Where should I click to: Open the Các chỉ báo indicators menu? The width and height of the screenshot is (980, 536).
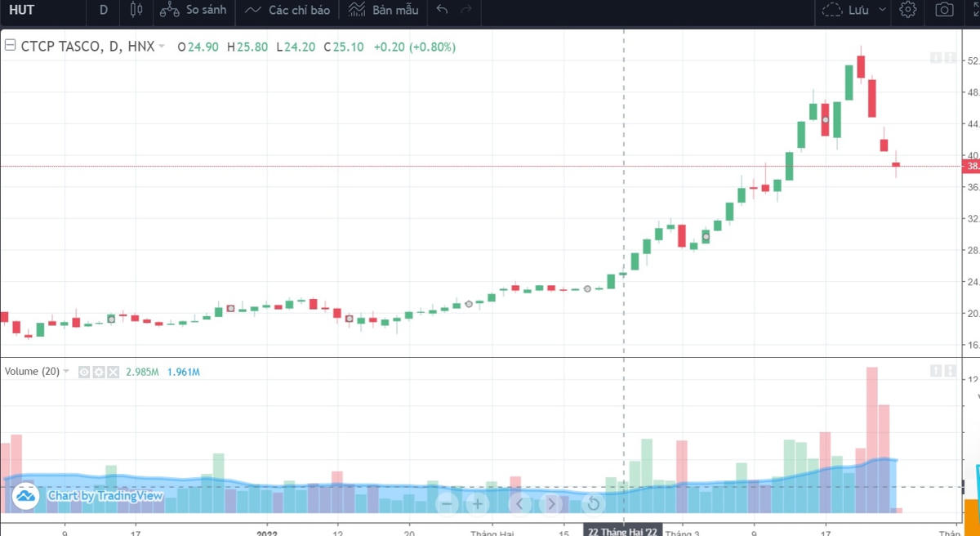click(287, 11)
